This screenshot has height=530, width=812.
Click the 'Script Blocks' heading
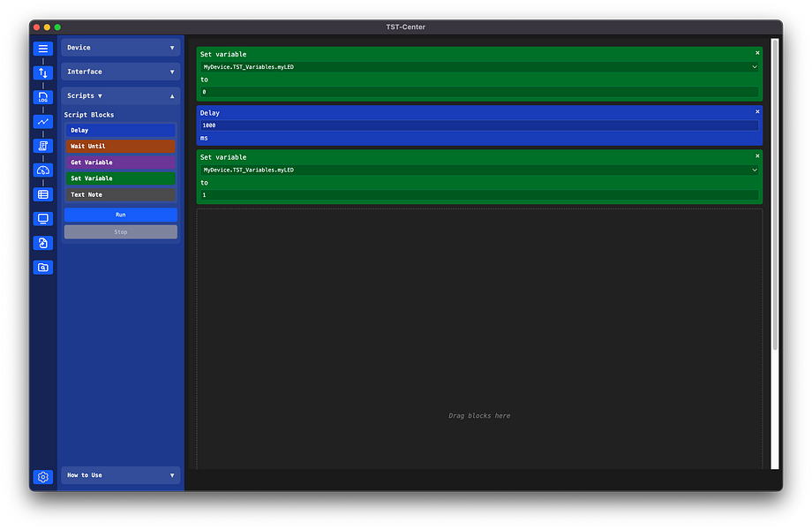(x=89, y=115)
